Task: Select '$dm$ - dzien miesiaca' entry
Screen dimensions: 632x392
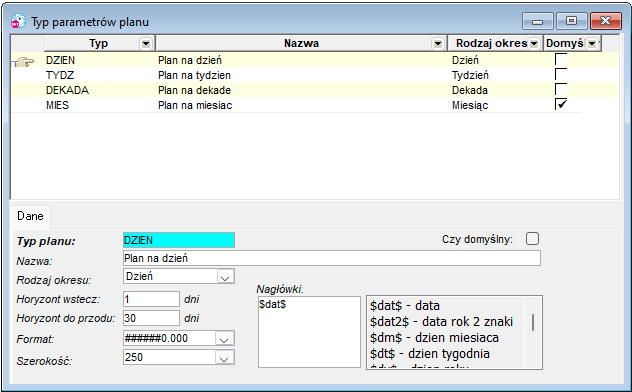Action: pos(434,338)
